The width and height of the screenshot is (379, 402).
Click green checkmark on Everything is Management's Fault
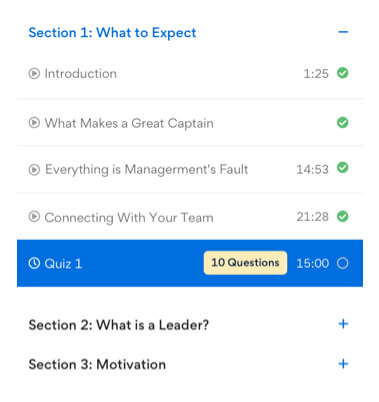(x=343, y=167)
